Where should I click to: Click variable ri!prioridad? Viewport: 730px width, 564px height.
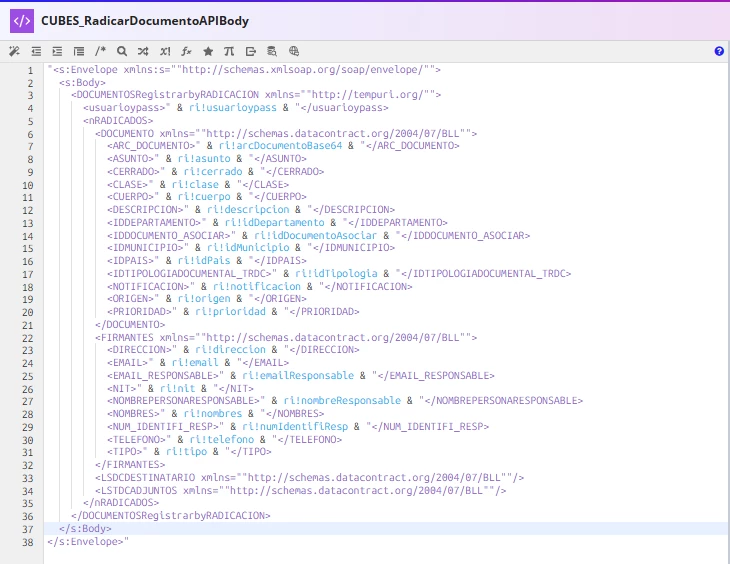point(230,312)
